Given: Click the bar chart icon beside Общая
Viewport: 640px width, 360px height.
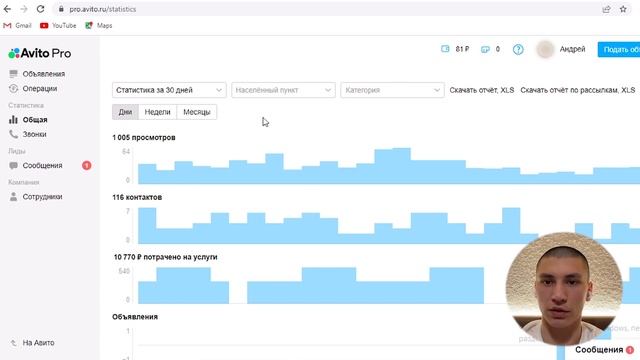Looking at the screenshot, I should pyautogui.click(x=13, y=120).
